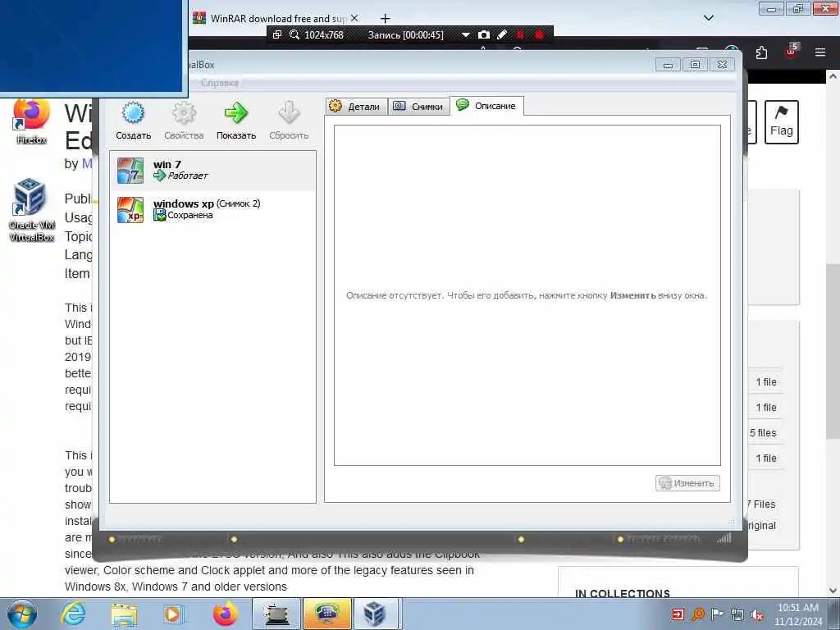Click the network icon in system tray
Image resolution: width=840 pixels, height=630 pixels.
[737, 614]
